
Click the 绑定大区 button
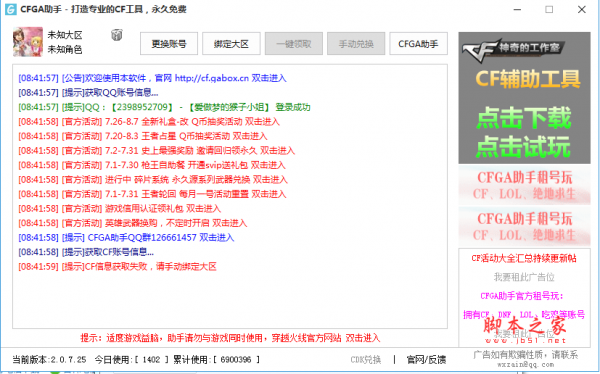click(231, 44)
